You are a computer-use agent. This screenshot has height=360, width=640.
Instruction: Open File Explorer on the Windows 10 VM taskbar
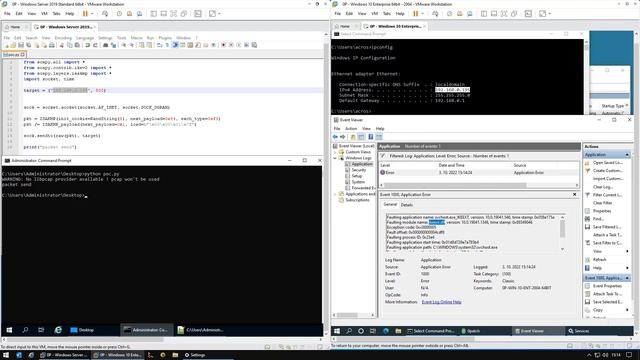click(398, 331)
